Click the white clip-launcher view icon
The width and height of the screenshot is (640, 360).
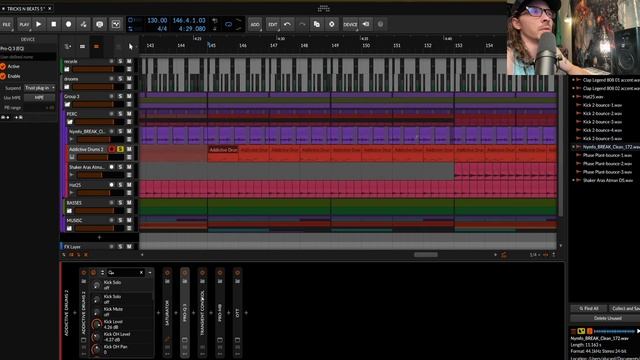click(x=82, y=47)
